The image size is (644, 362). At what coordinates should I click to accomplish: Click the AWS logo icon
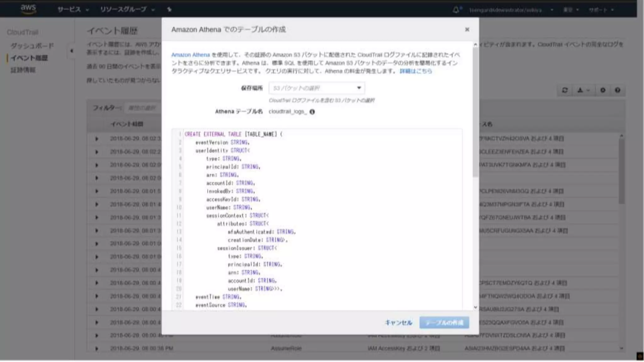pyautogui.click(x=28, y=9)
